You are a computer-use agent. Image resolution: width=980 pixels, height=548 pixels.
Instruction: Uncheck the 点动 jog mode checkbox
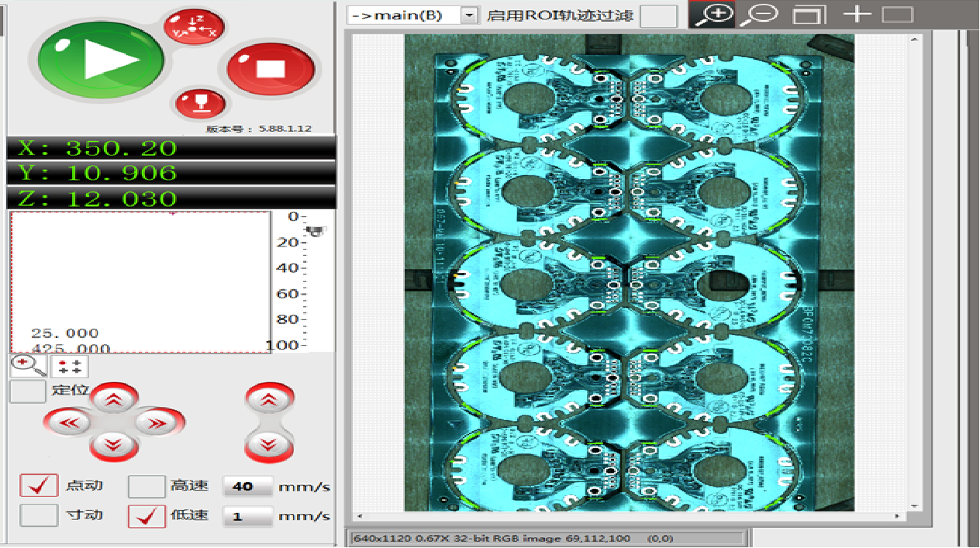pyautogui.click(x=39, y=486)
